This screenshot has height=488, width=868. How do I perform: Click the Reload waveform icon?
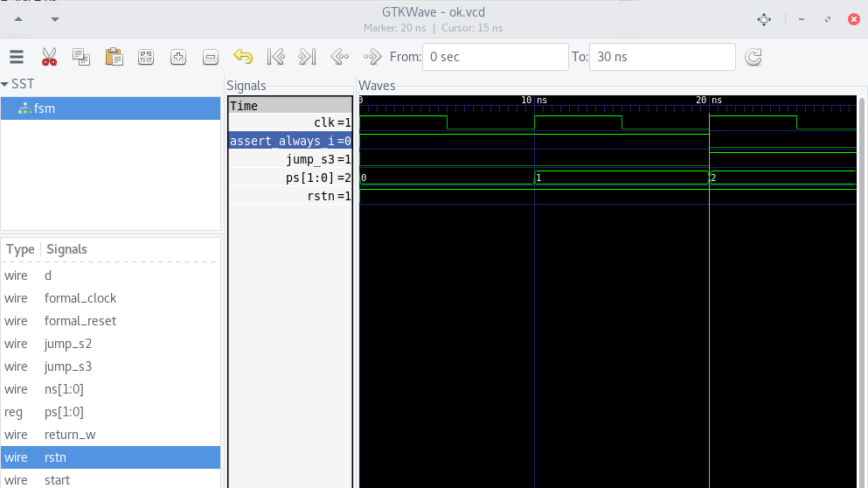coord(753,57)
